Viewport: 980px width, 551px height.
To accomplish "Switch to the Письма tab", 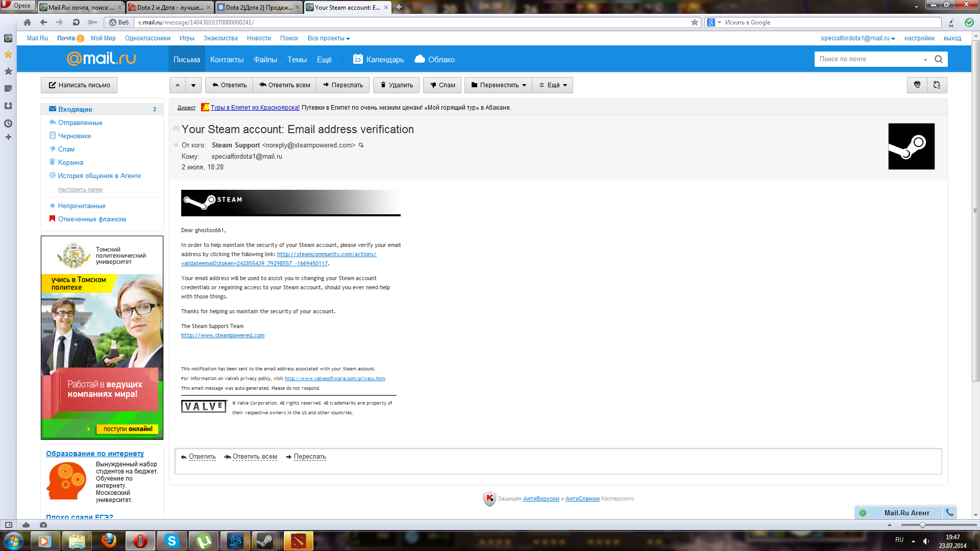I will [x=187, y=60].
